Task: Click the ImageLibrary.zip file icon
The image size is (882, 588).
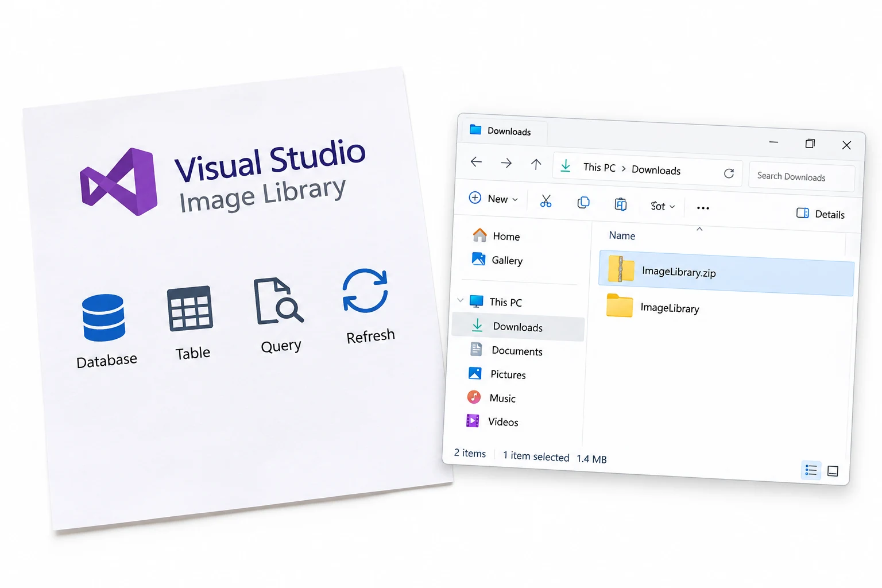Action: pos(620,269)
